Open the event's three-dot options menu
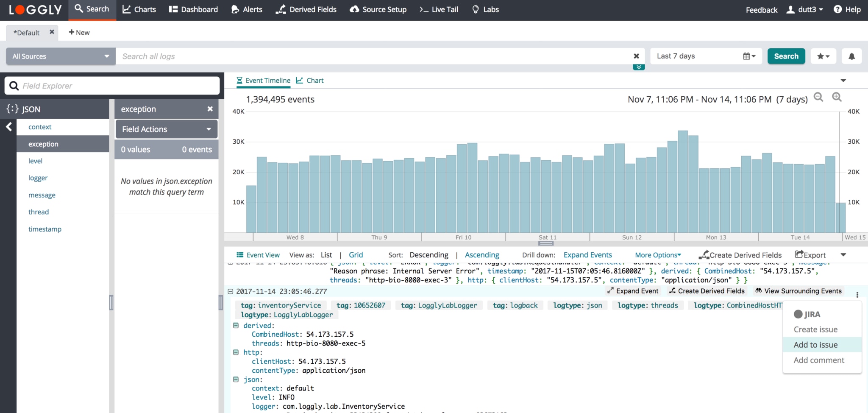868x413 pixels. [857, 295]
